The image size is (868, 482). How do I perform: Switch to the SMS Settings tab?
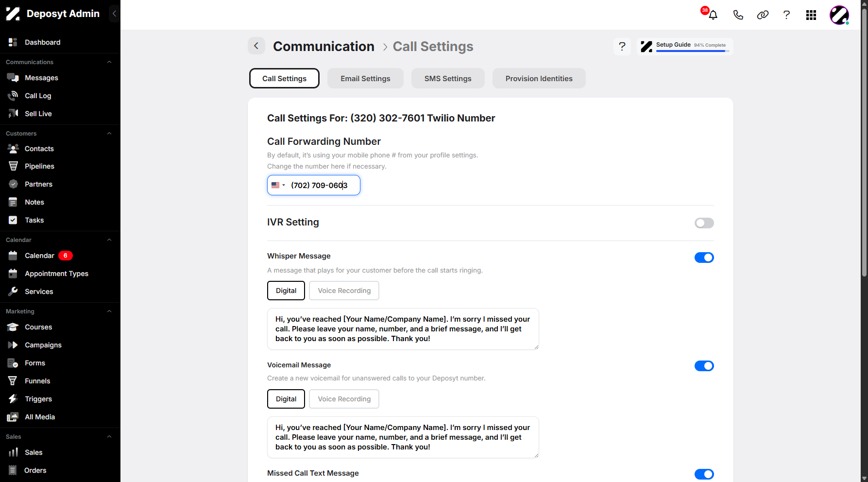pyautogui.click(x=448, y=78)
